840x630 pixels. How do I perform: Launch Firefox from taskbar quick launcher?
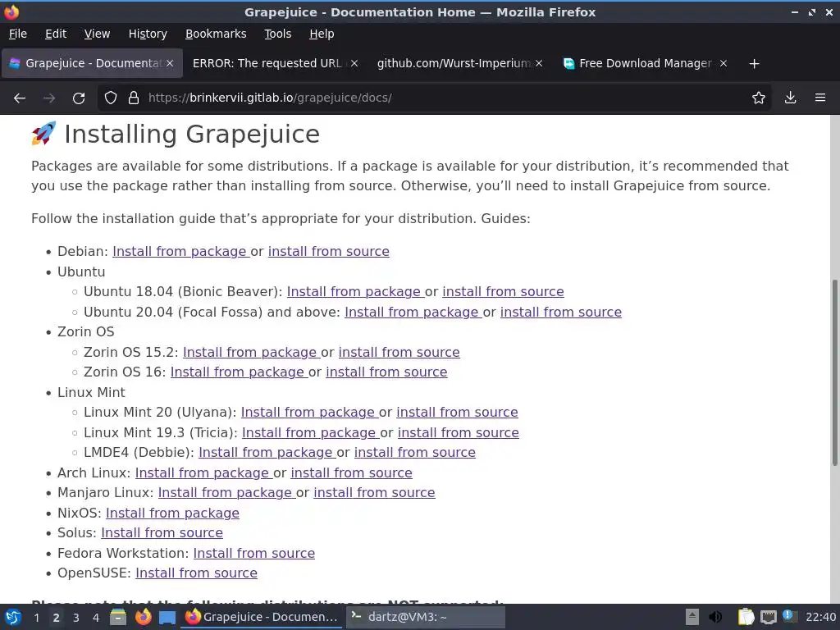[143, 617]
